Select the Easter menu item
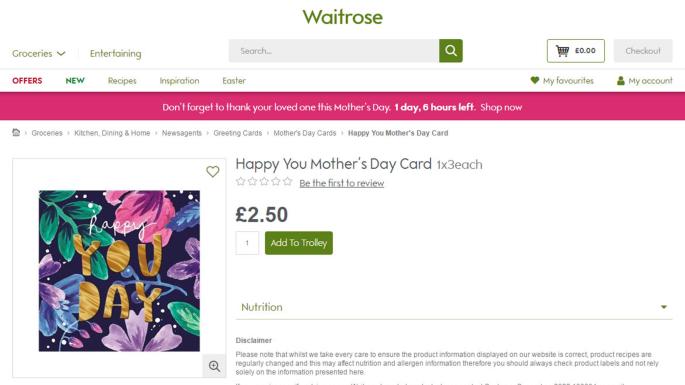685x385 pixels. click(x=234, y=81)
